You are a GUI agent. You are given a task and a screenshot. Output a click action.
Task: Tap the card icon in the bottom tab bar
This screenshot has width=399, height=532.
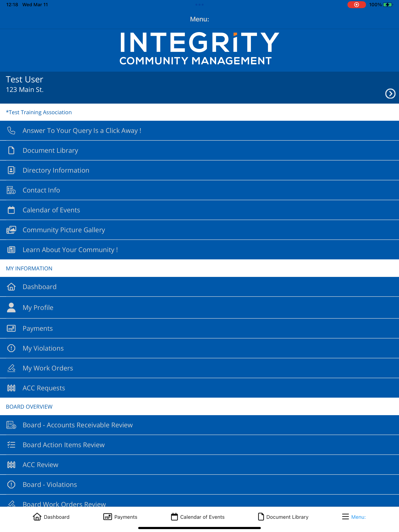click(x=108, y=517)
